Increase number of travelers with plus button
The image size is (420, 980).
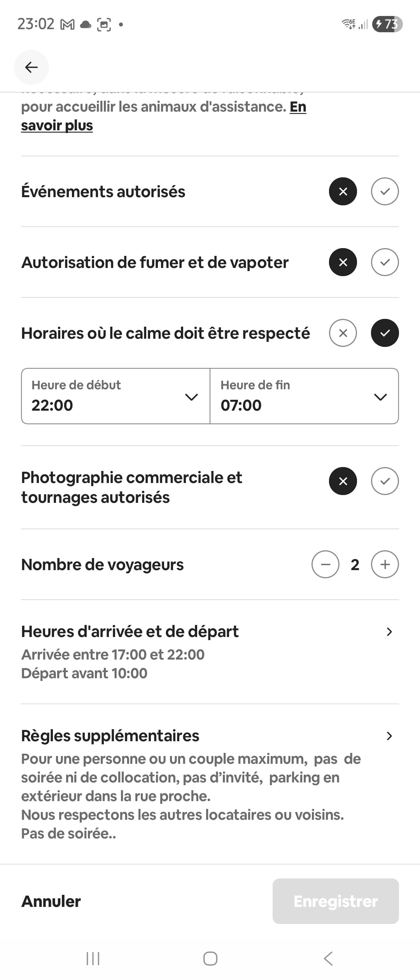pyautogui.click(x=385, y=564)
